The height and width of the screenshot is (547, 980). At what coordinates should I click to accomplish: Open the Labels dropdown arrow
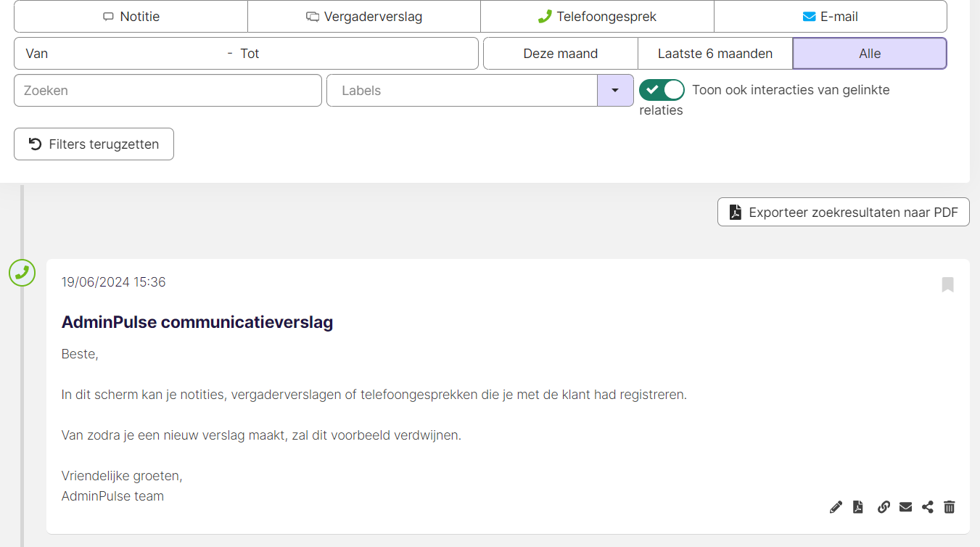coord(615,91)
